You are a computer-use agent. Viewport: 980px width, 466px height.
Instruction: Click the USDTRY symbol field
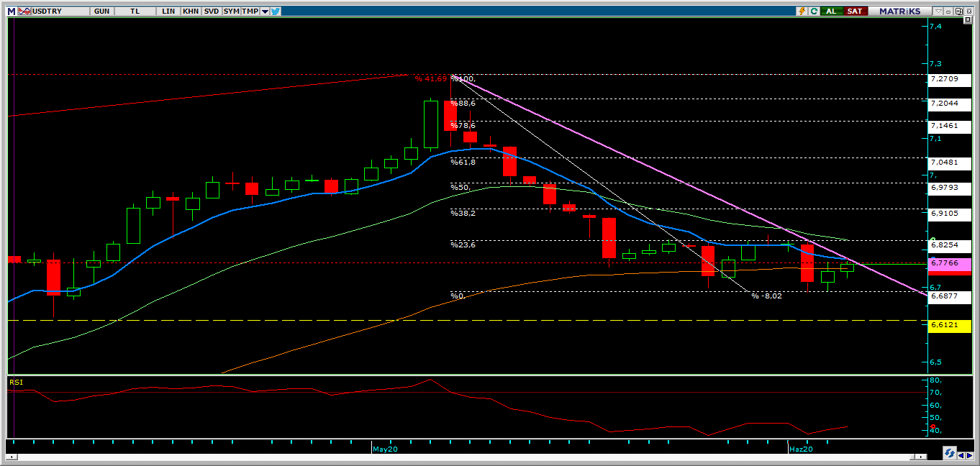61,11
